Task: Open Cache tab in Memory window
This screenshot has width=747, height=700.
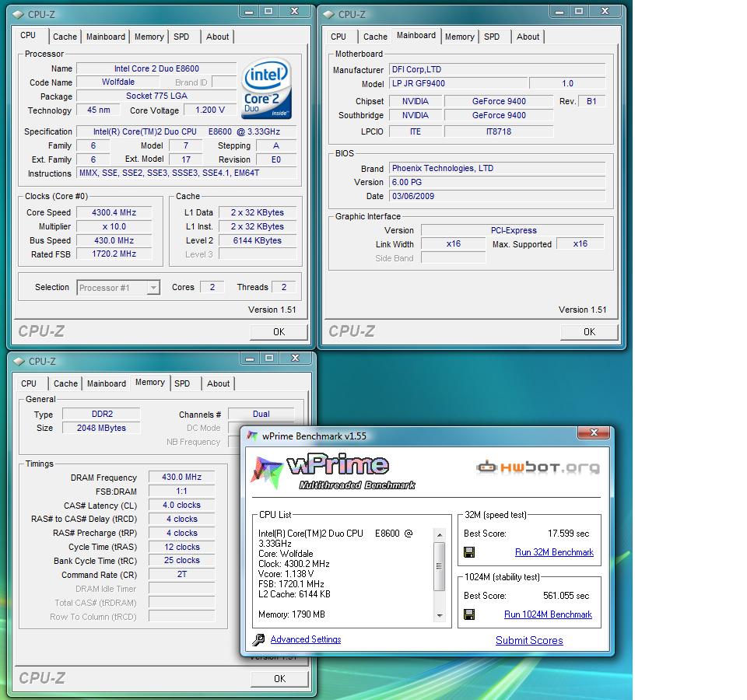Action: 65,383
